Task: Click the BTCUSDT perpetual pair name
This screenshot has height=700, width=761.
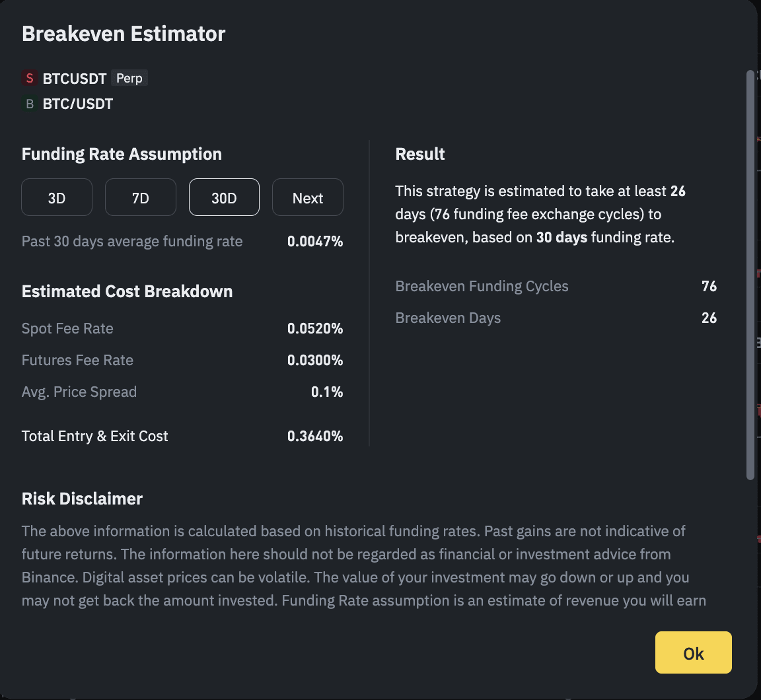Action: click(75, 79)
